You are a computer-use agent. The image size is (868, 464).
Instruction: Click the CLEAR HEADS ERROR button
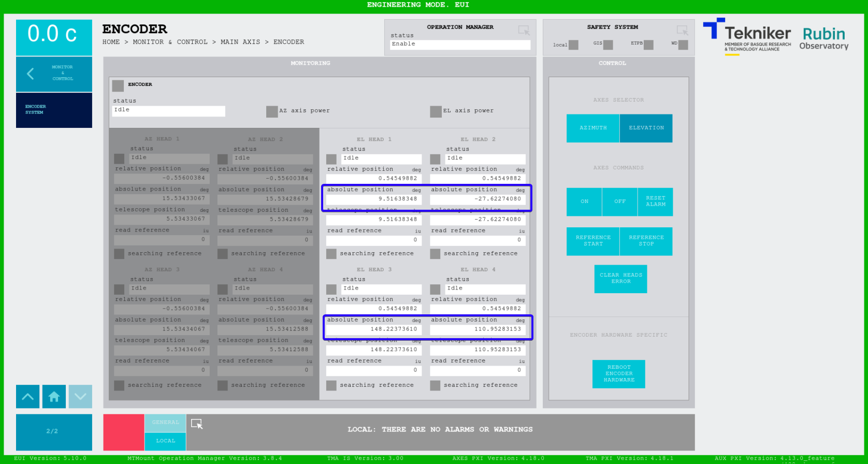click(x=620, y=279)
